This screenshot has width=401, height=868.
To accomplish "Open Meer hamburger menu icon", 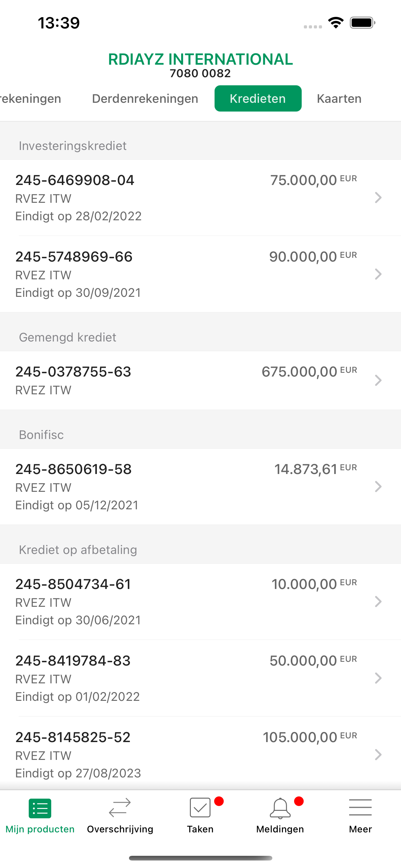I will [360, 807].
